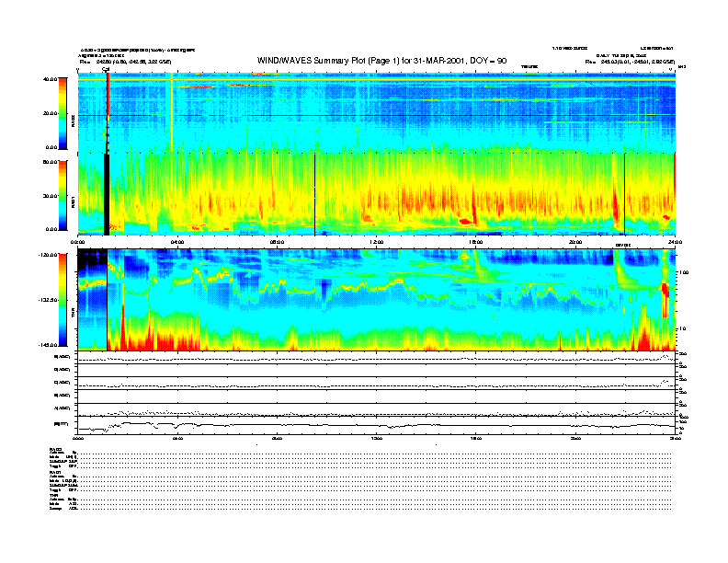The height and width of the screenshot is (563, 728).
Task: Click the -132.50 tick on TNR scale
Action: point(49,300)
